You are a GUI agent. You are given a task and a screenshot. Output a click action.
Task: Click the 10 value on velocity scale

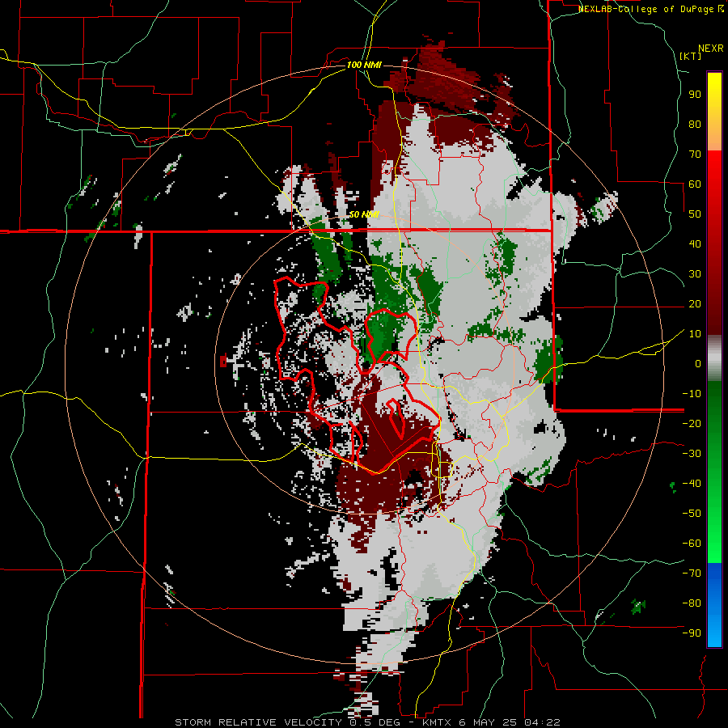click(695, 334)
